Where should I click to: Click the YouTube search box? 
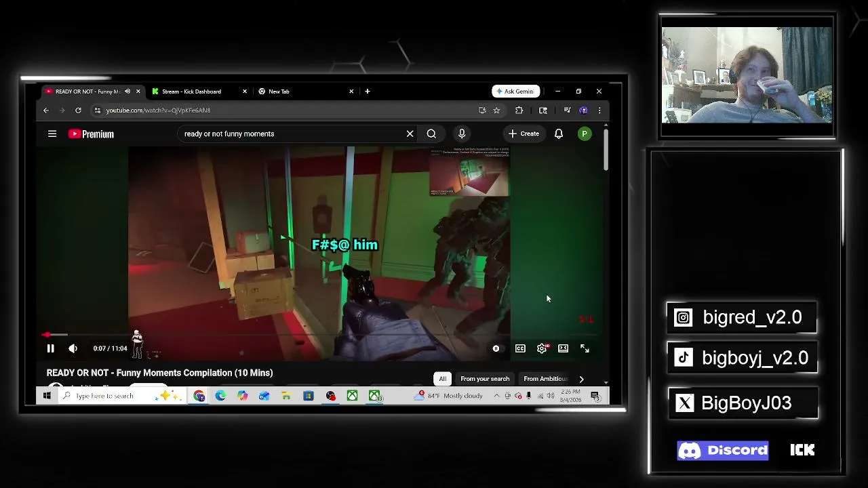click(x=292, y=134)
